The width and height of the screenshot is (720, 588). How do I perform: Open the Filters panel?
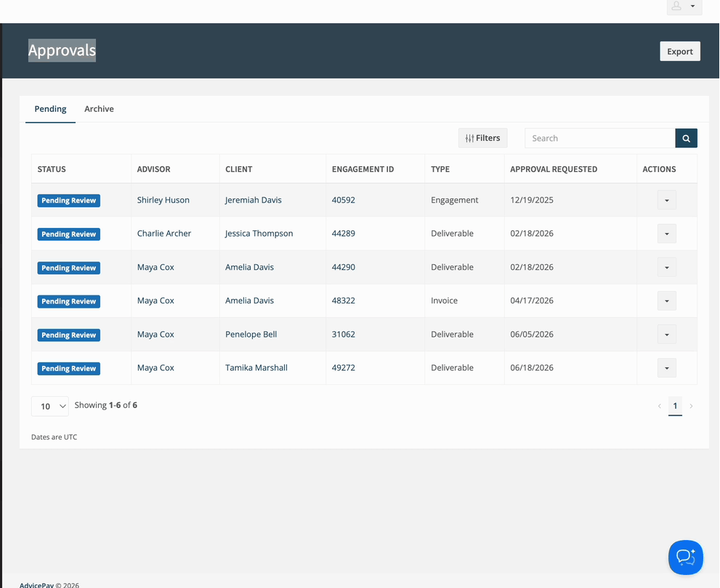[x=482, y=138]
